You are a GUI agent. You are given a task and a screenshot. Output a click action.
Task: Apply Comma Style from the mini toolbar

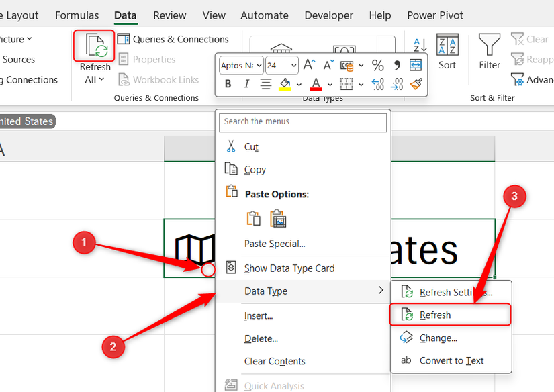pos(398,65)
